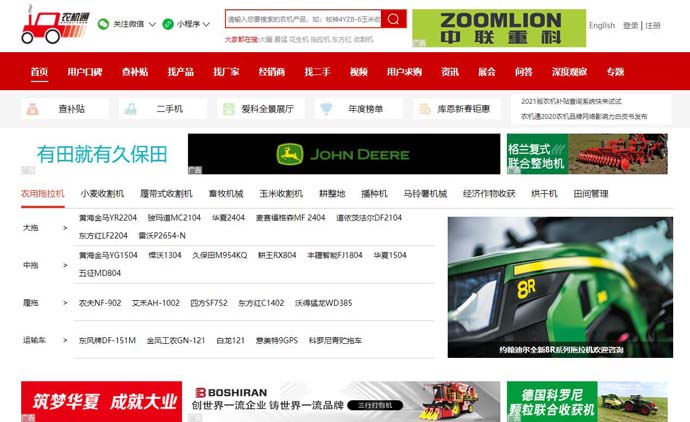This screenshot has width=690, height=422.
Task: Open the John Deere 8R tractor image
Action: point(560,287)
